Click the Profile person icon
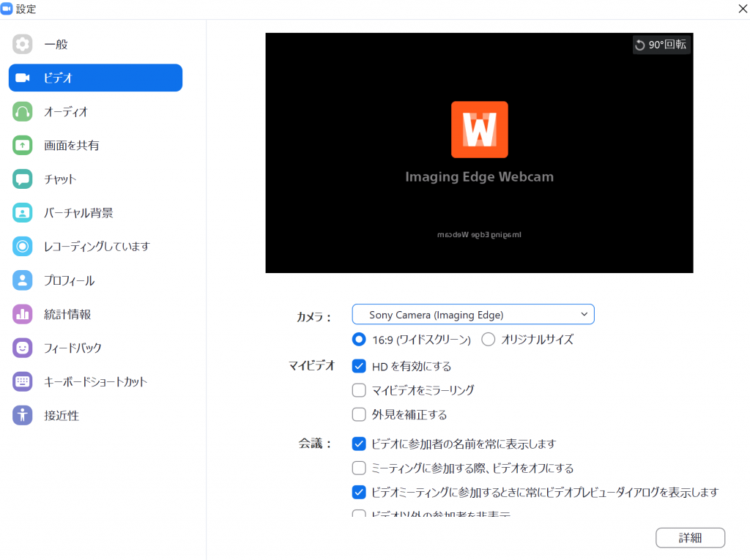Screen dimensions: 750x560 click(23, 280)
